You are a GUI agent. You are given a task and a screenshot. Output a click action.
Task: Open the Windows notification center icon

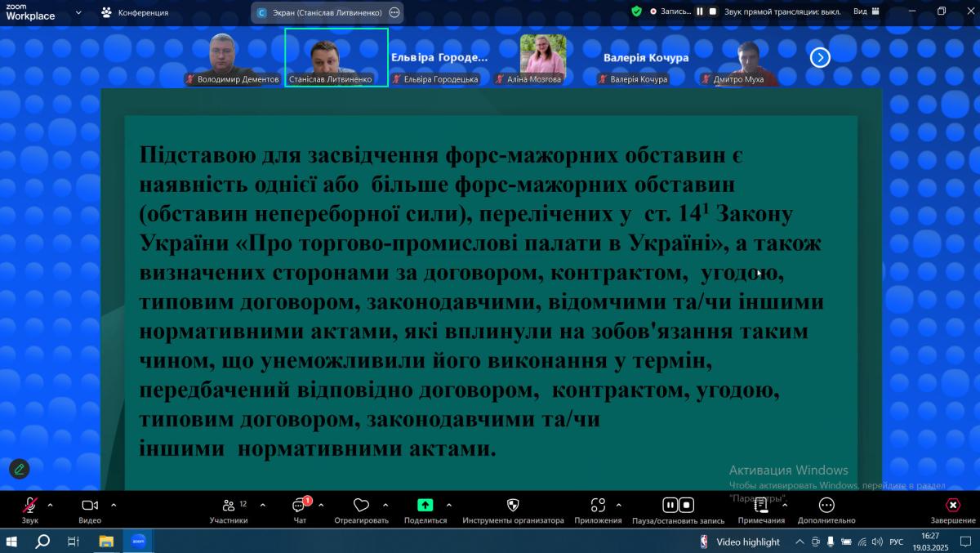964,541
